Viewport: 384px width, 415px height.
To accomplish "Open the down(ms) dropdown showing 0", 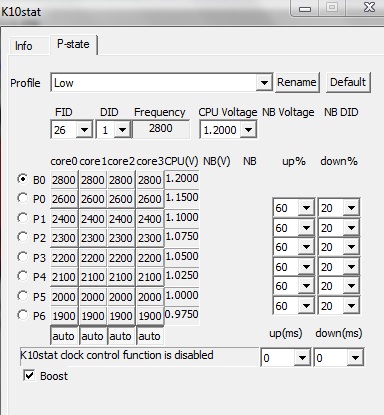I will [339, 358].
